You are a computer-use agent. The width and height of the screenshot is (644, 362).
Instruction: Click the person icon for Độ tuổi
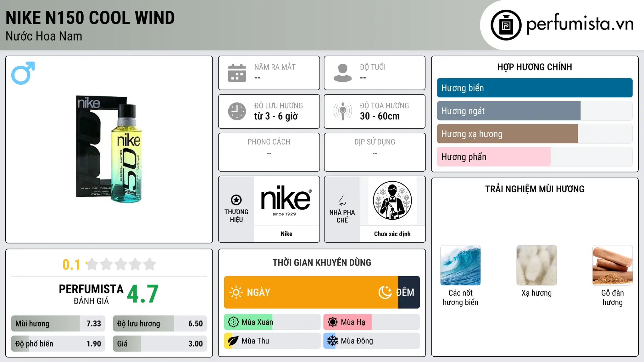pyautogui.click(x=342, y=73)
